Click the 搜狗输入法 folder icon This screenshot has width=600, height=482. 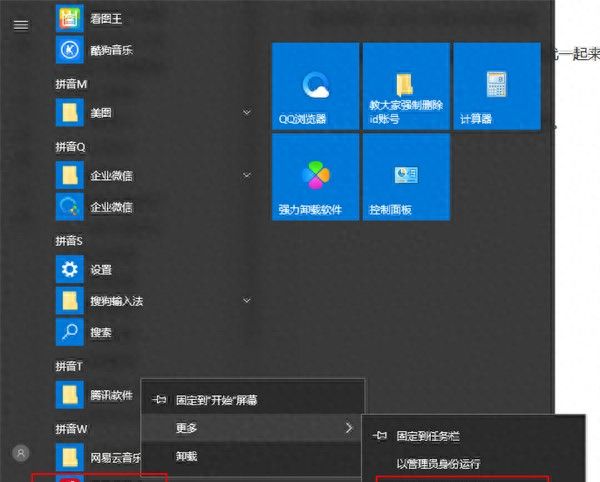point(70,301)
